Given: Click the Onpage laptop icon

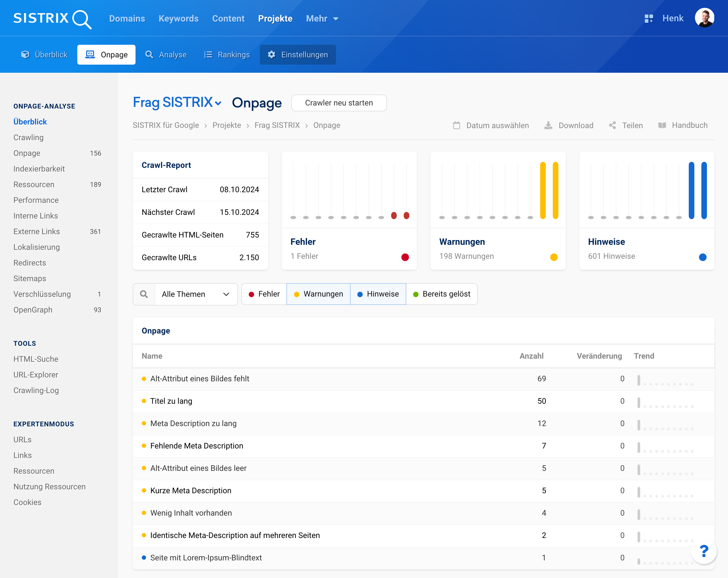Looking at the screenshot, I should (x=90, y=55).
